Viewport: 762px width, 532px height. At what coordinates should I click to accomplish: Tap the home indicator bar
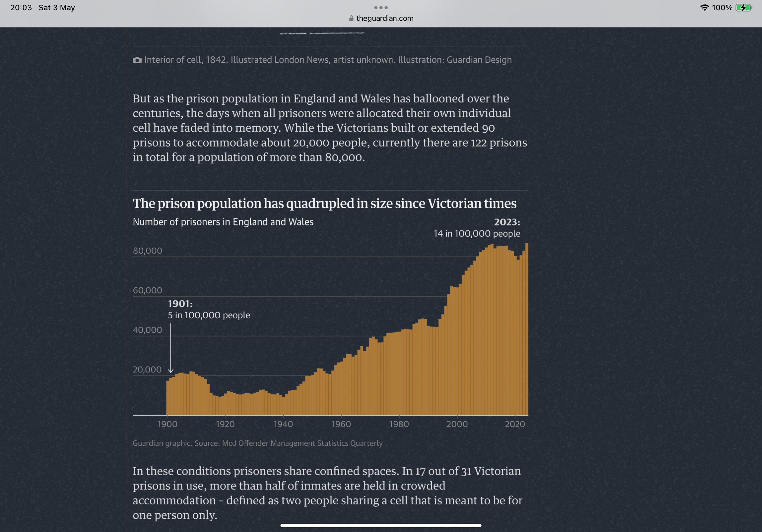point(381,525)
